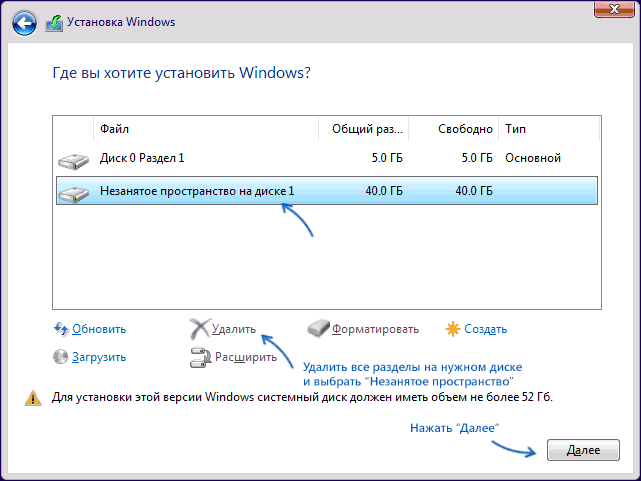
Task: Click the disc icon beside Загрузить
Action: (x=61, y=357)
